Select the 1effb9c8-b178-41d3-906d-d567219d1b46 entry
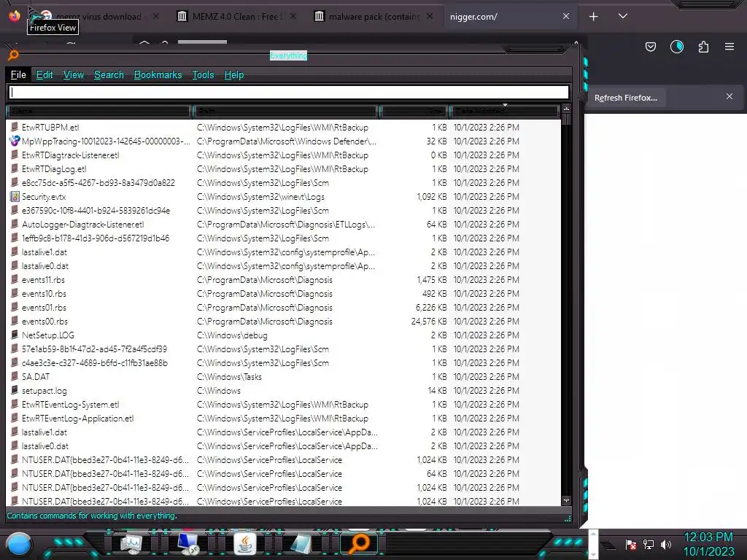Image resolution: width=747 pixels, height=560 pixels. pyautogui.click(x=96, y=238)
